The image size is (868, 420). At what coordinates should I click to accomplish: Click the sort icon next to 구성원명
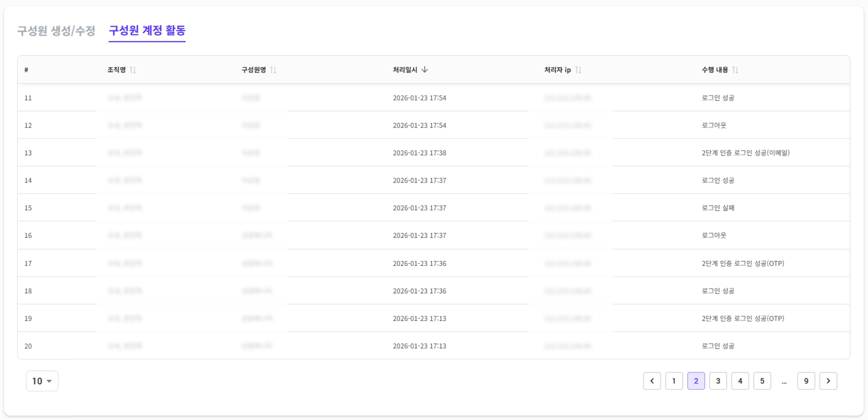[x=273, y=70]
